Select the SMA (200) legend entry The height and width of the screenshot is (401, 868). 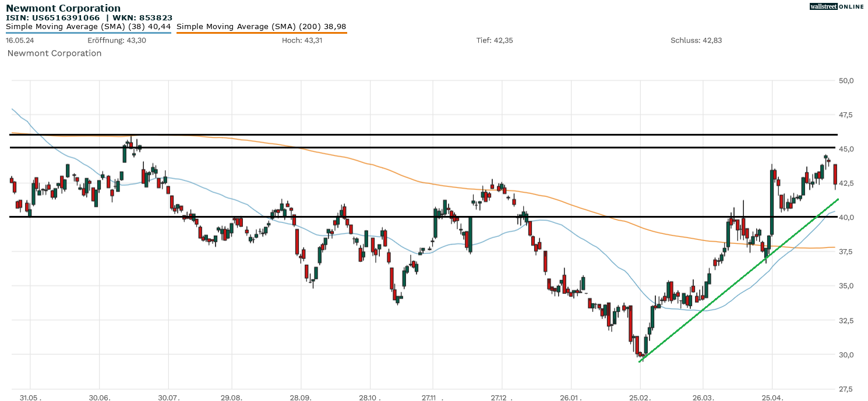pos(262,26)
